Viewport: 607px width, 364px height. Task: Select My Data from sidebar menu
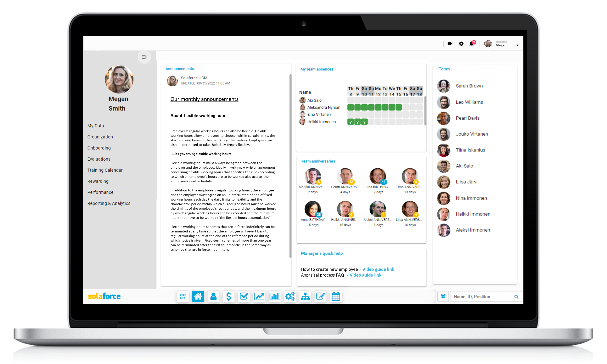point(95,126)
